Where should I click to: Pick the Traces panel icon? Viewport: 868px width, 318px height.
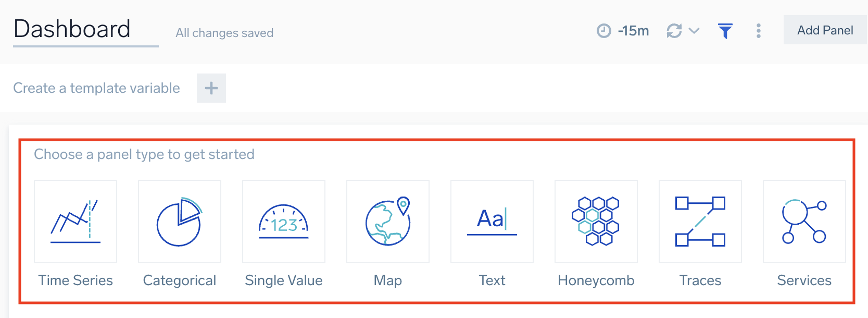[x=700, y=222]
